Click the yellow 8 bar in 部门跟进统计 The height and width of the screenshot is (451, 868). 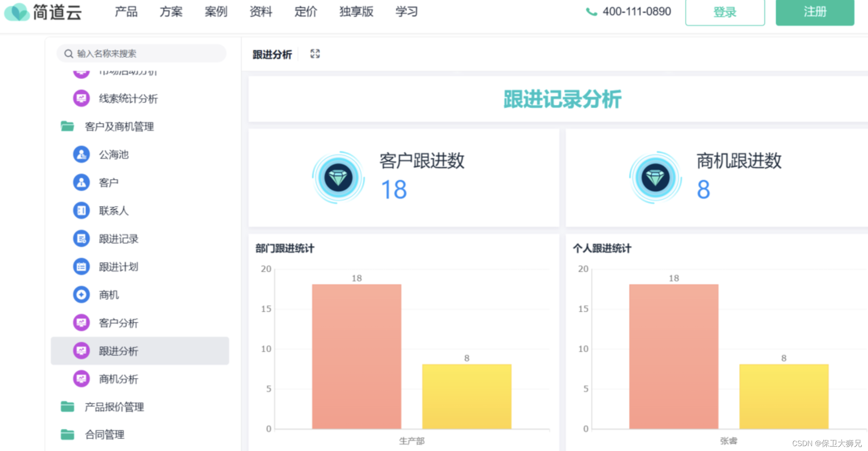tap(467, 396)
